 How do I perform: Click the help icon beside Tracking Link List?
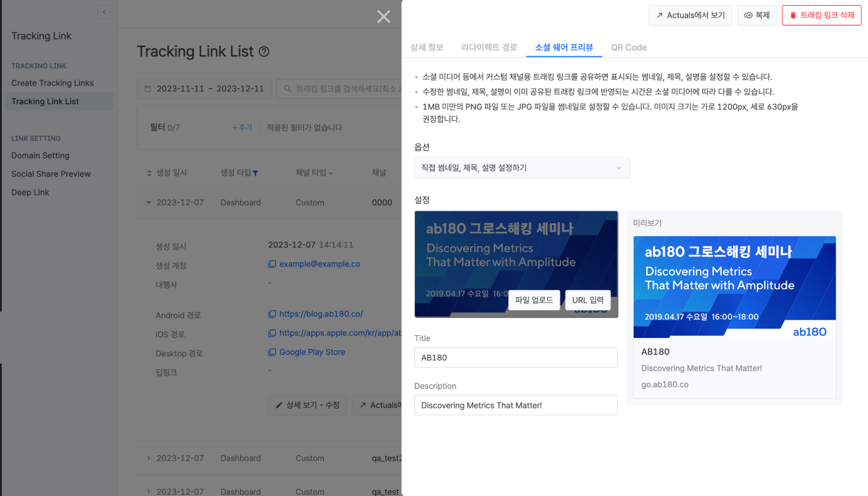coord(264,52)
